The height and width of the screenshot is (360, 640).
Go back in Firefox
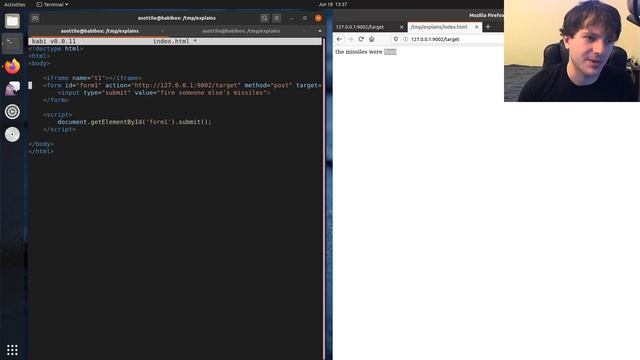tap(340, 39)
